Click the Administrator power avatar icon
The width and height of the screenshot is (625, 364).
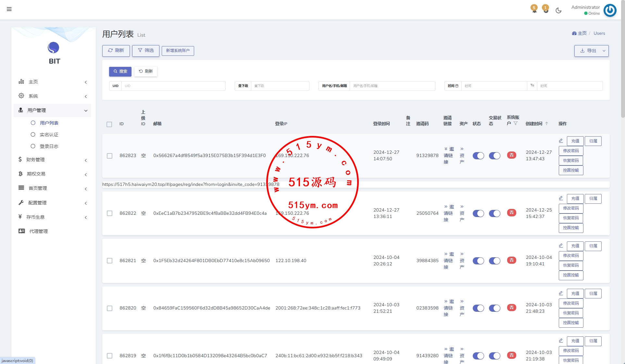pos(610,10)
